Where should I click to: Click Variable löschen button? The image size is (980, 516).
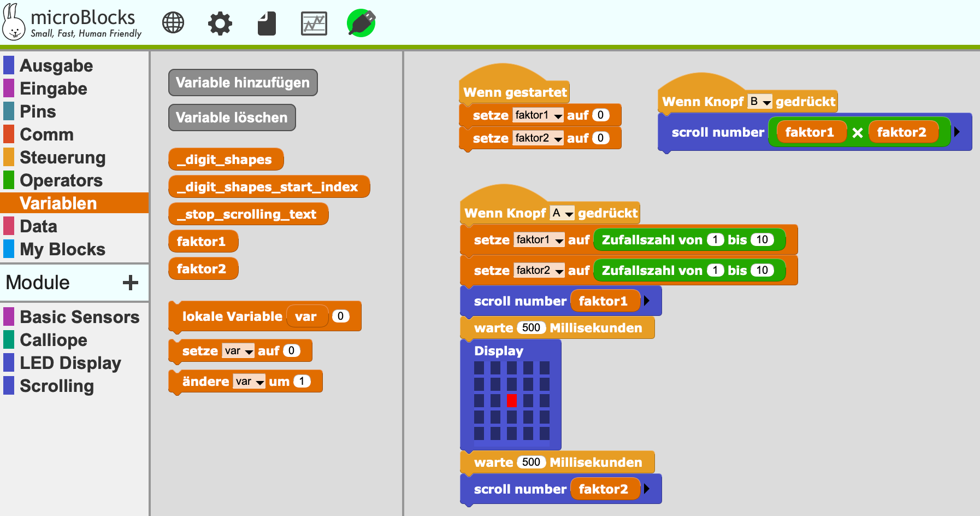click(232, 118)
